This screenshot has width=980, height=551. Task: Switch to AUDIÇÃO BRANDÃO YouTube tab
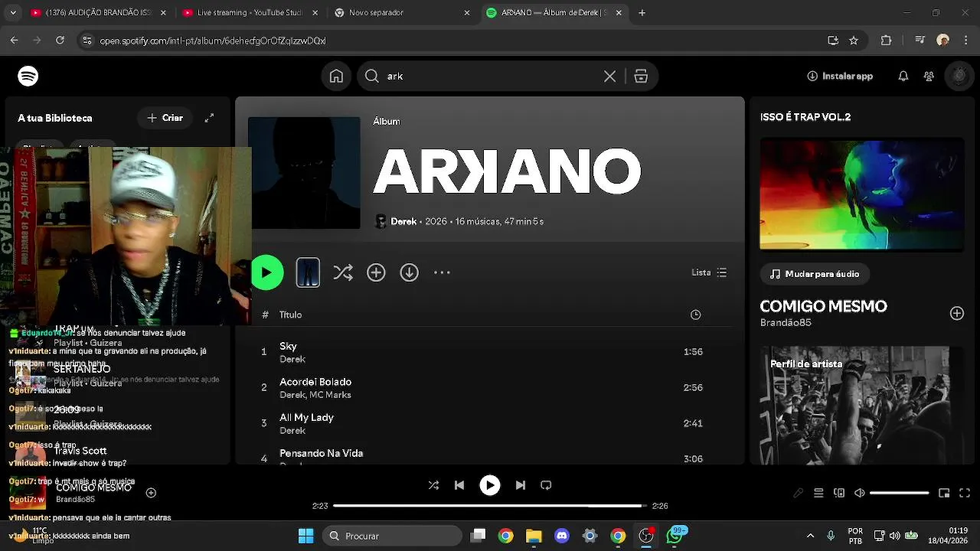pos(98,12)
